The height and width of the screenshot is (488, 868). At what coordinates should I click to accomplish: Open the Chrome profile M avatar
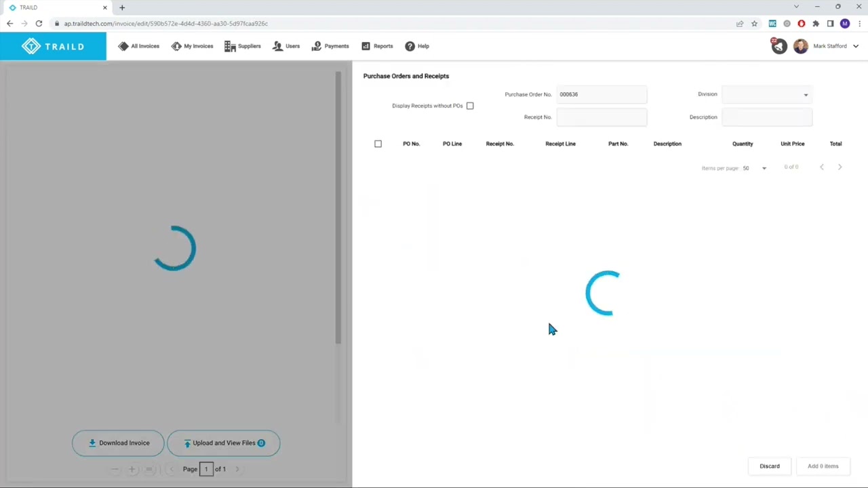(844, 24)
